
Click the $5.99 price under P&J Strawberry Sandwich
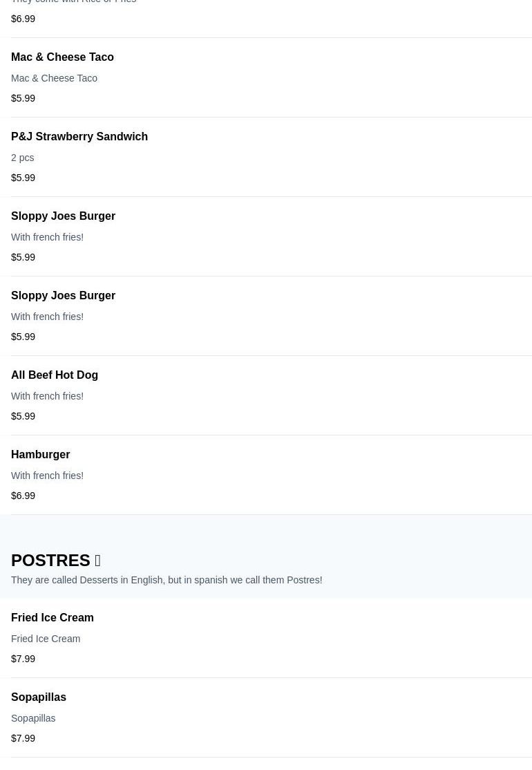[23, 178]
